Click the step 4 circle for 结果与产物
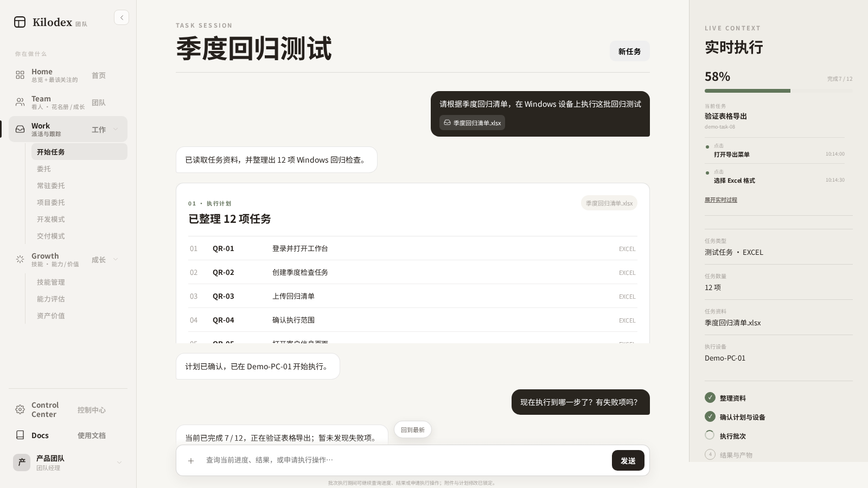Image resolution: width=868 pixels, height=488 pixels. click(x=710, y=454)
